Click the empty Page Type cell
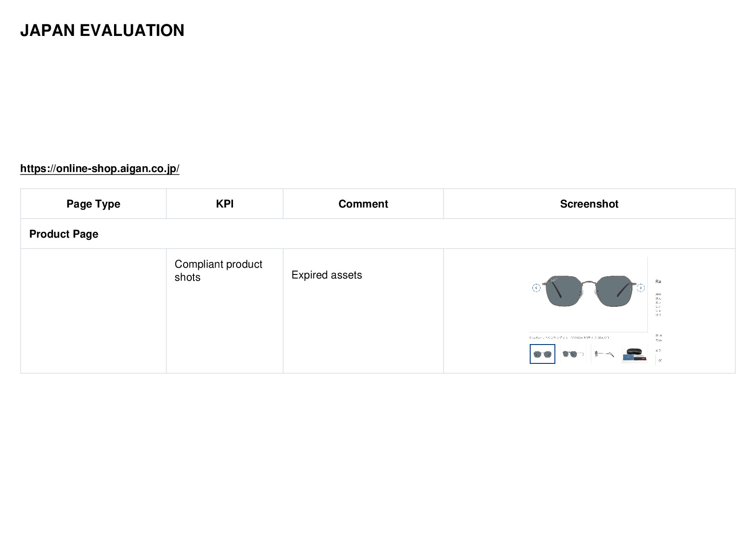This screenshot has width=756, height=535. pos(93,311)
